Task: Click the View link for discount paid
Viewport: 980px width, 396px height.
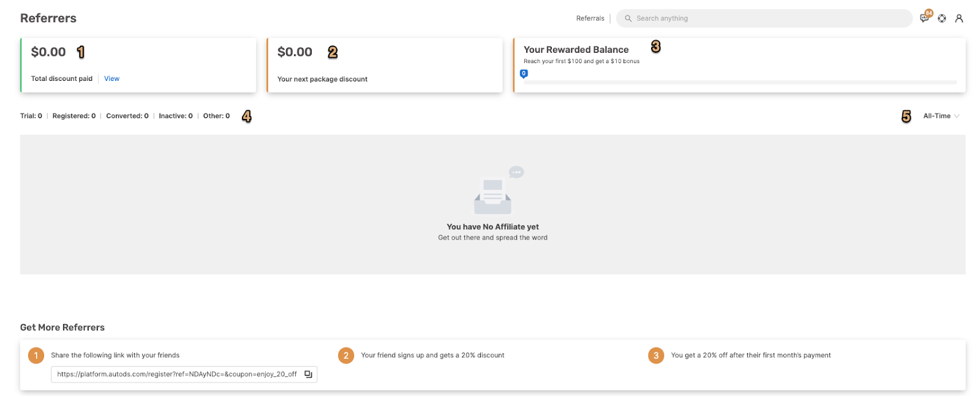Action: click(111, 78)
